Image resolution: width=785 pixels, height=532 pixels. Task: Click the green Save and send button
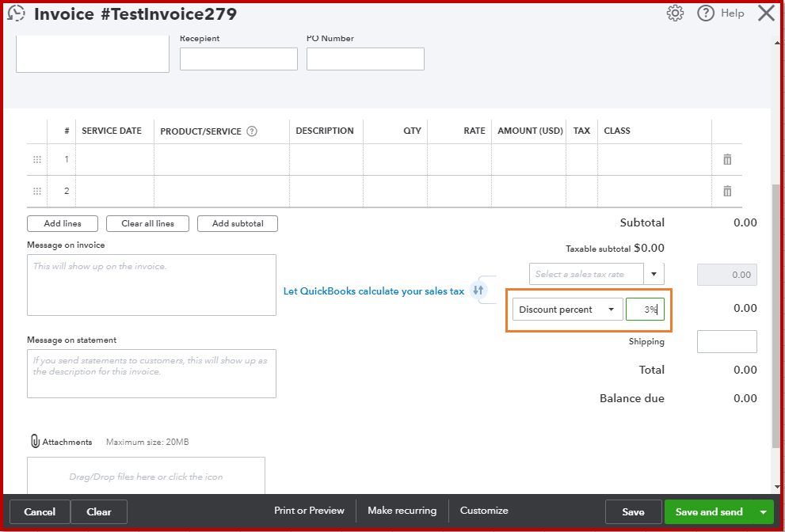click(709, 512)
